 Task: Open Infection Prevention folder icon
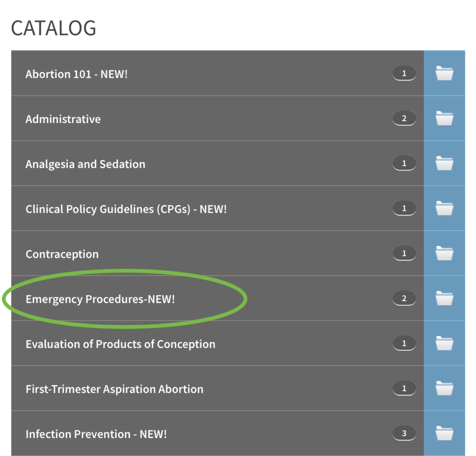(444, 433)
